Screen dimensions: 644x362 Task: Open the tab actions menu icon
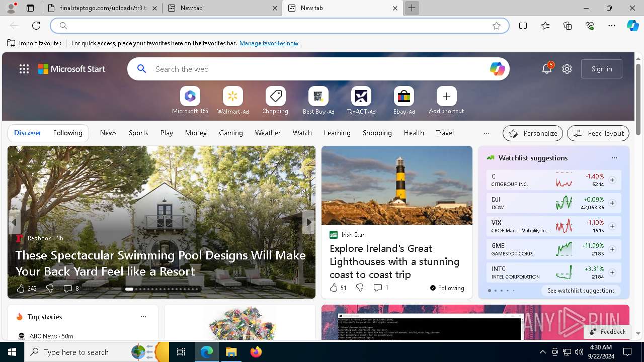click(30, 8)
